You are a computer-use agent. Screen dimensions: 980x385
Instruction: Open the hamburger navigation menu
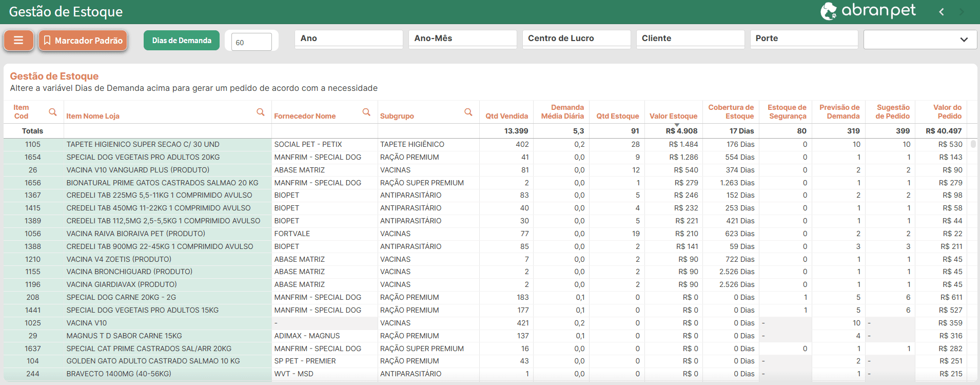18,40
